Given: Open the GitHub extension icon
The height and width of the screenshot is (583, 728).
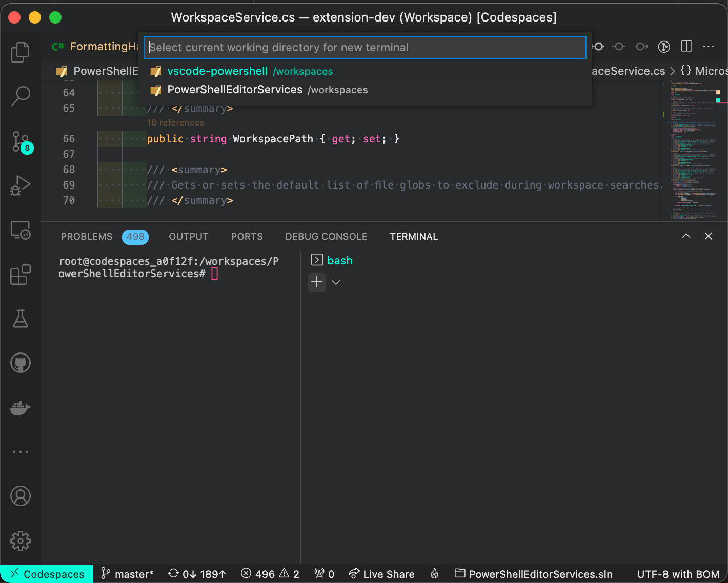Looking at the screenshot, I should coord(21,363).
